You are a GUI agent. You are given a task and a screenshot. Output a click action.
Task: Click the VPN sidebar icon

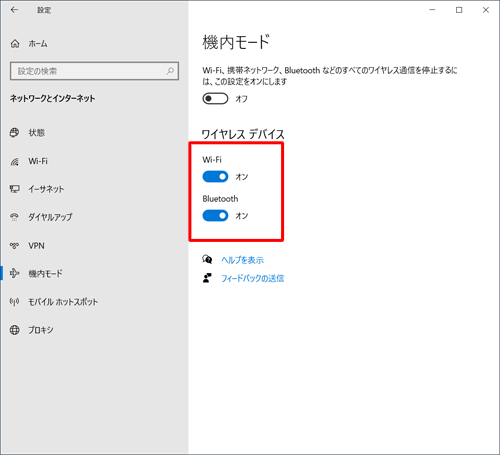(14, 246)
